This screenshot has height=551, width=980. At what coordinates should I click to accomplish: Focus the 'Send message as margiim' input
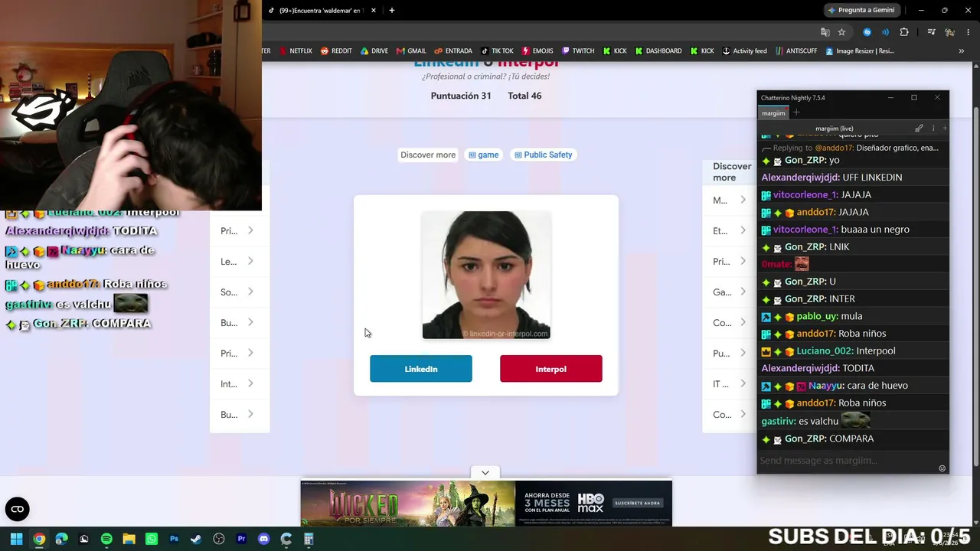coord(847,460)
